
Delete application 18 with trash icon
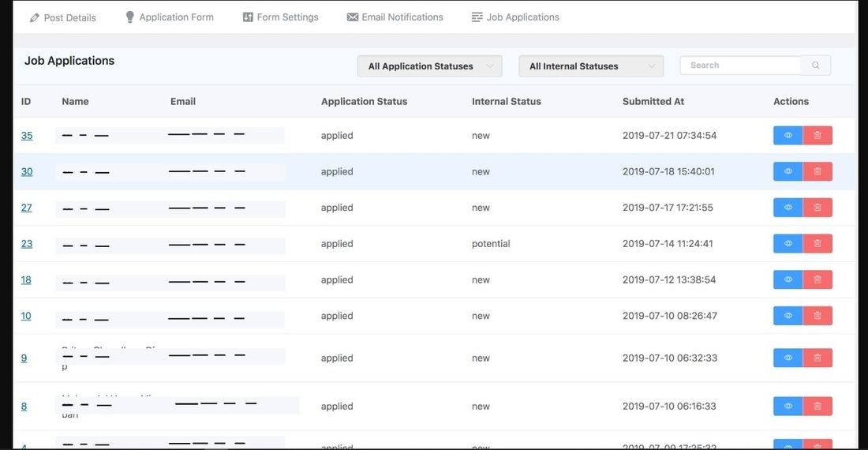click(817, 279)
